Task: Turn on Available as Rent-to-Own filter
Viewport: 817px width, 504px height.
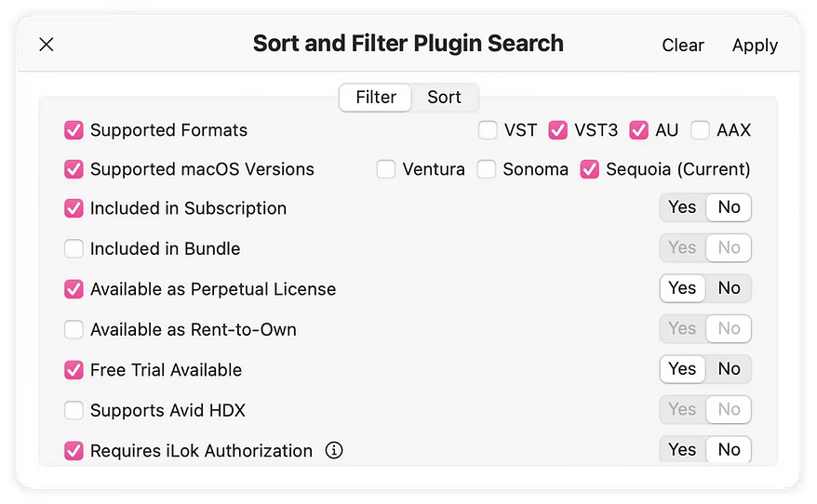Action: [74, 329]
